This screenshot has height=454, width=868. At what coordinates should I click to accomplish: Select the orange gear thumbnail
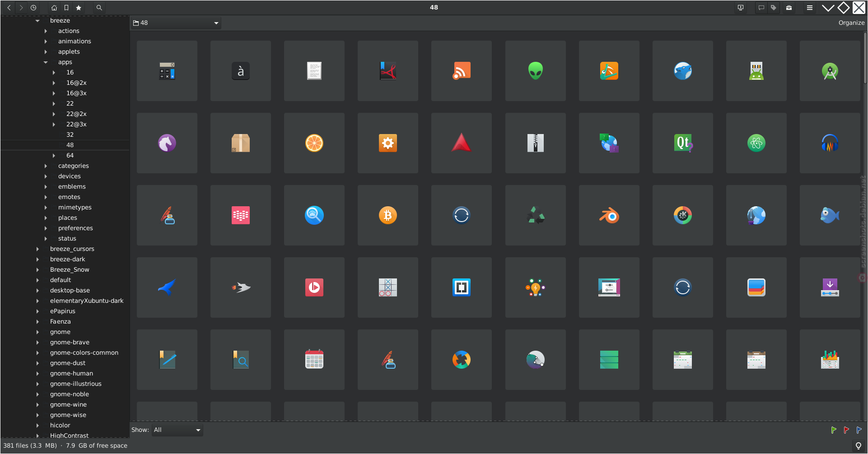click(x=388, y=143)
